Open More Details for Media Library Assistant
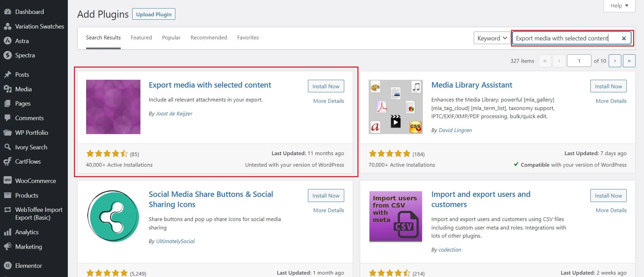Screen dimensions: 644x277 click(x=611, y=101)
